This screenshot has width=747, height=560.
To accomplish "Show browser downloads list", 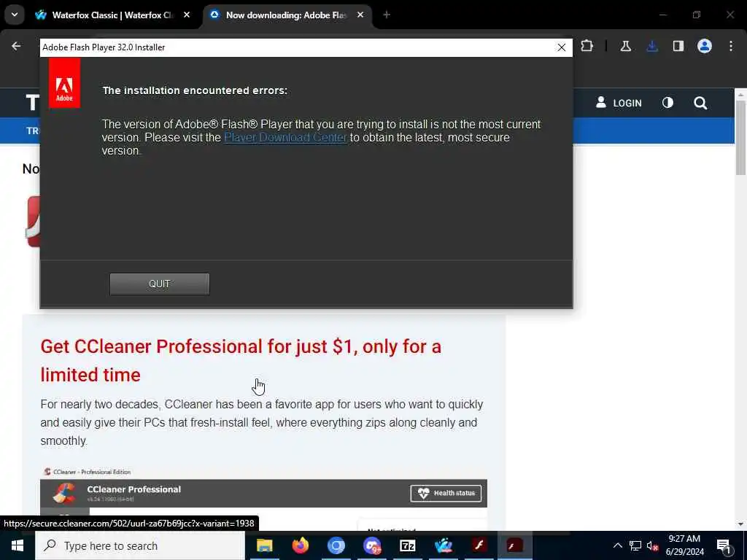I will pyautogui.click(x=652, y=46).
